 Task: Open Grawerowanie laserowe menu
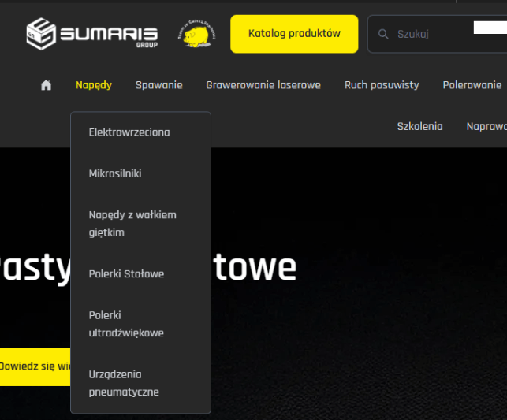[263, 85]
